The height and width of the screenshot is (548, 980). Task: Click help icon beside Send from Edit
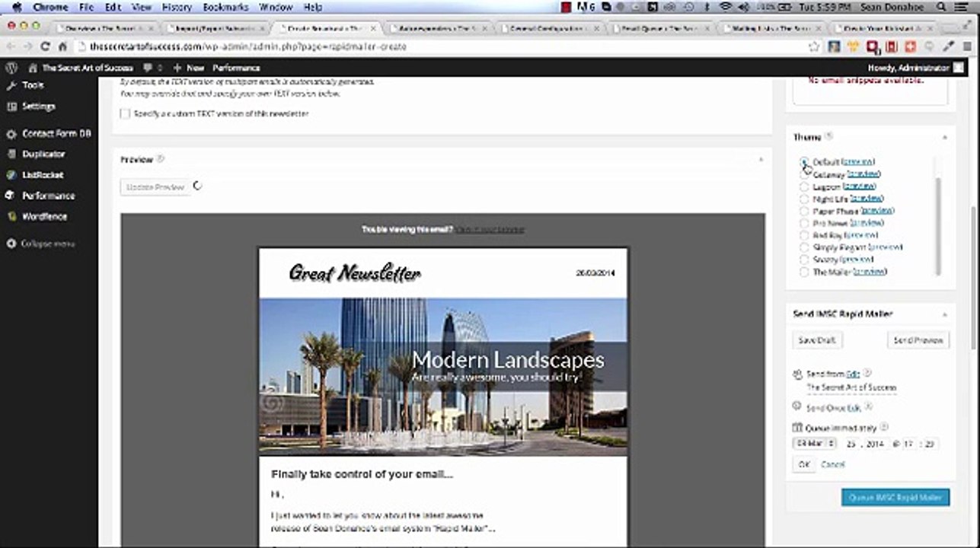867,374
